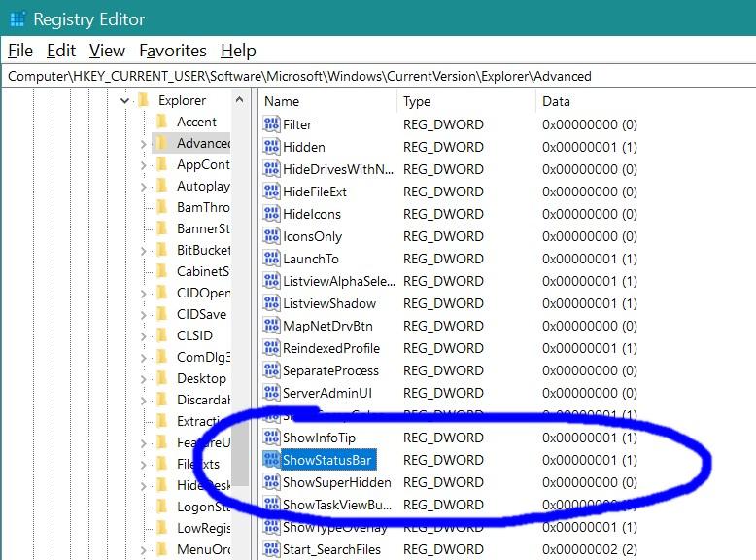Click the Hidden DWORD value icon
756x560 pixels.
pyautogui.click(x=271, y=147)
